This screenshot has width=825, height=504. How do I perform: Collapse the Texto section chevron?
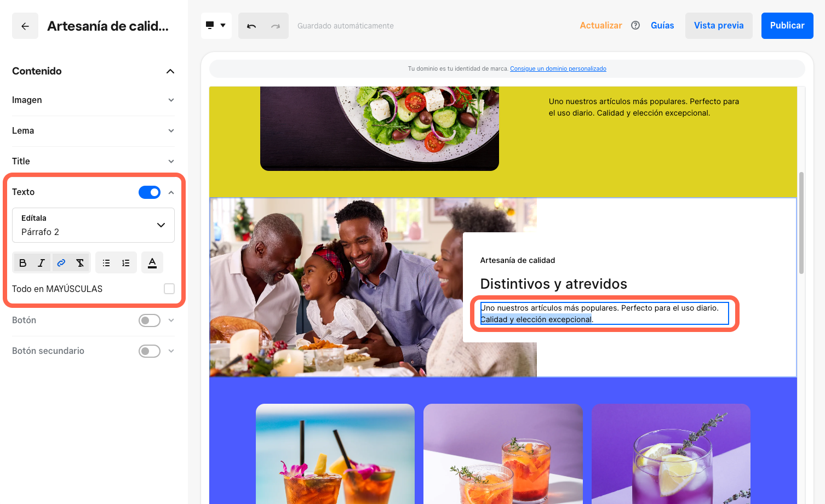point(171,192)
